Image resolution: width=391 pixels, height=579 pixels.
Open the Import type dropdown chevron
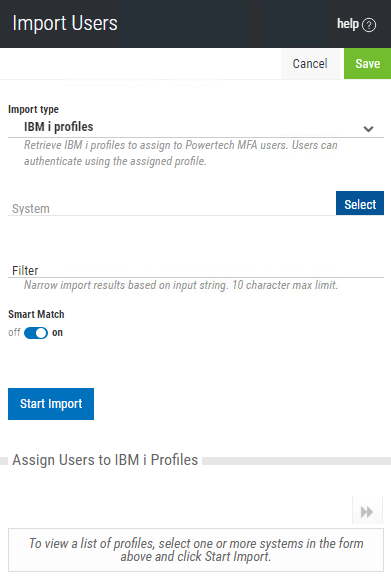click(x=368, y=129)
